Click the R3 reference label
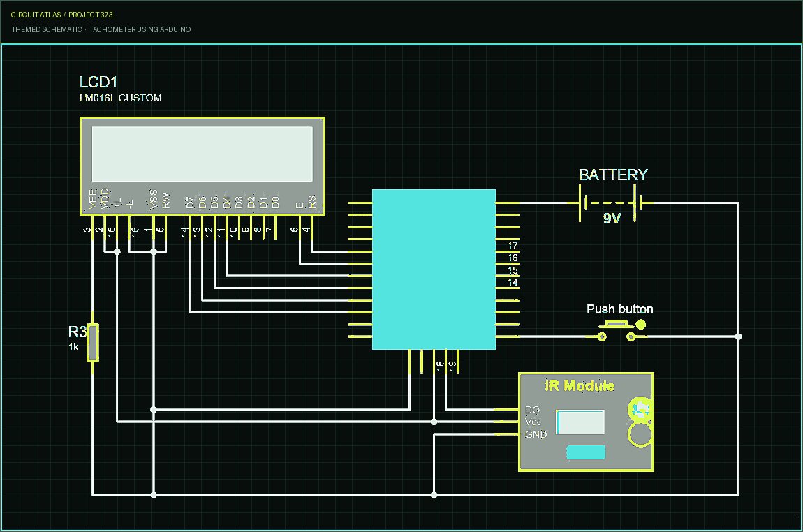Screen dimensions: 803x532 78,332
